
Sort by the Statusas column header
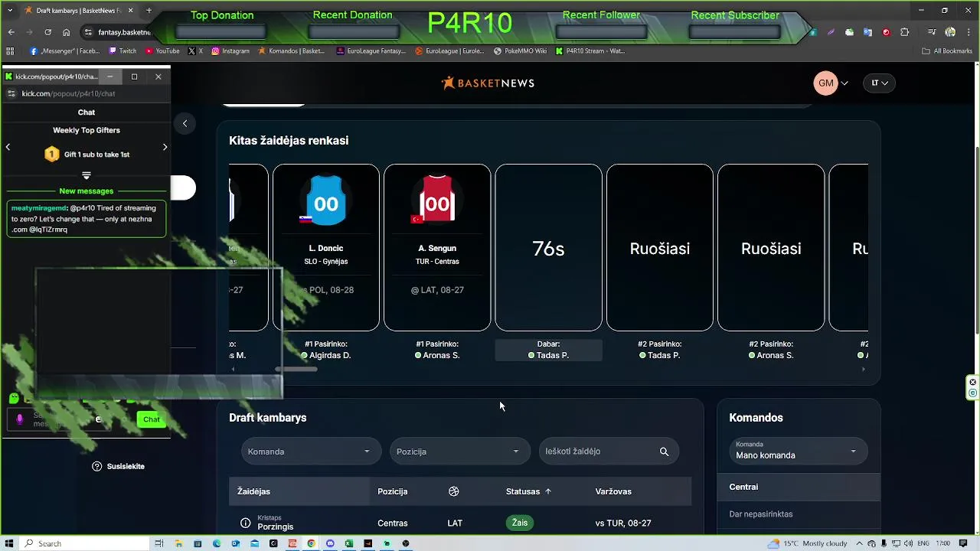click(x=528, y=491)
